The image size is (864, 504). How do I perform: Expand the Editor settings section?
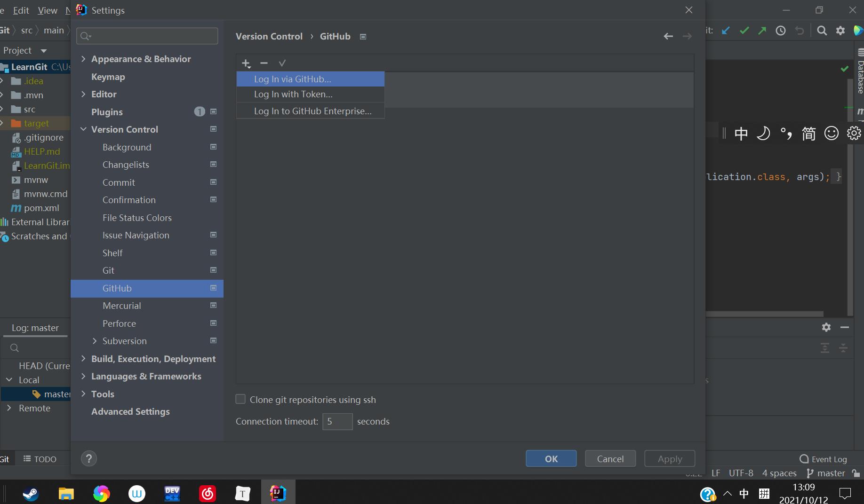coord(83,94)
